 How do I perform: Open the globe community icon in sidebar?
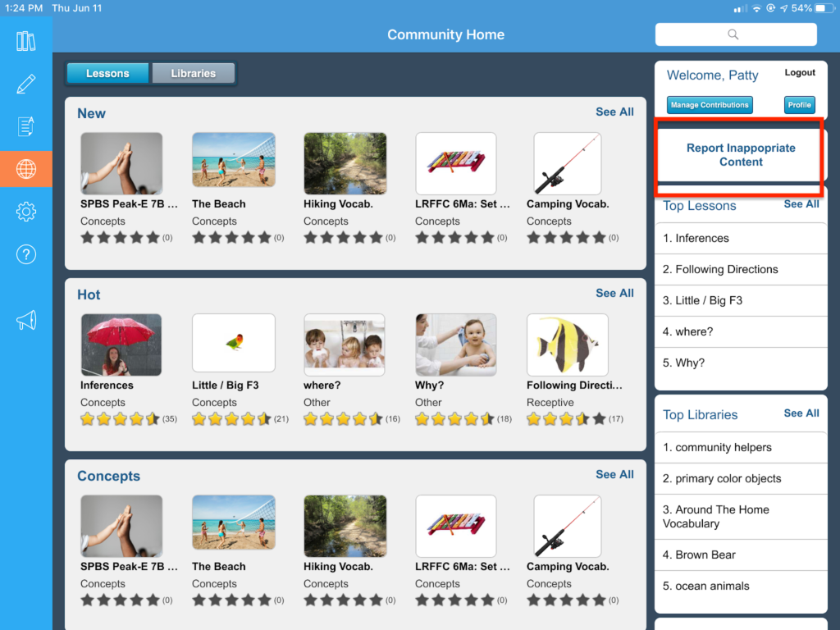click(25, 169)
